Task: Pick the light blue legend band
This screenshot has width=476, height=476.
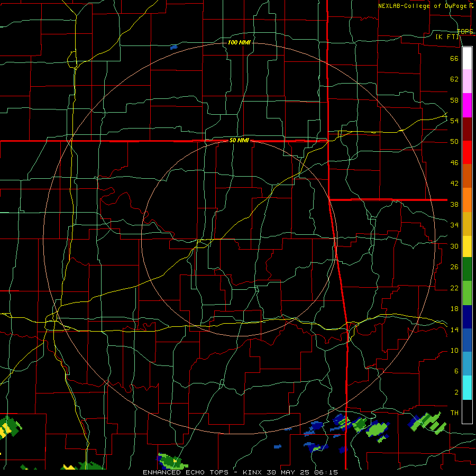Action: point(467,364)
